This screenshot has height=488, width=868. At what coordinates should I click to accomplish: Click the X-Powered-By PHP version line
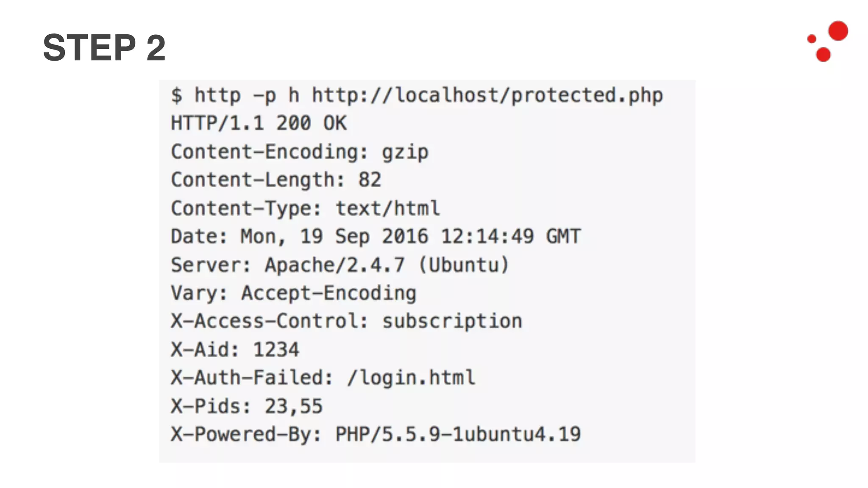click(x=376, y=435)
